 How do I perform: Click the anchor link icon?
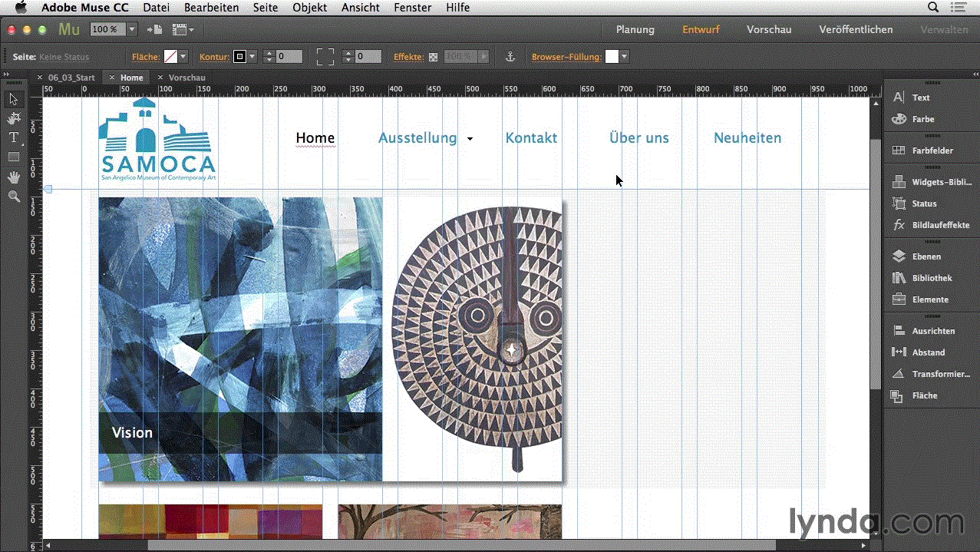[x=509, y=57]
